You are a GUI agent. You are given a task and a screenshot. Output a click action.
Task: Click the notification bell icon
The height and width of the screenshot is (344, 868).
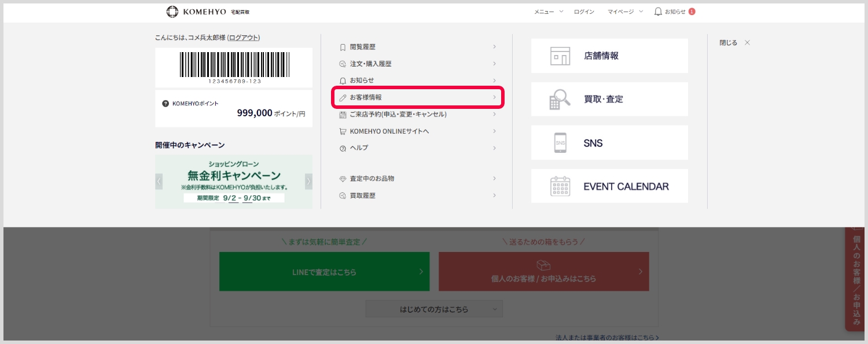tap(658, 12)
